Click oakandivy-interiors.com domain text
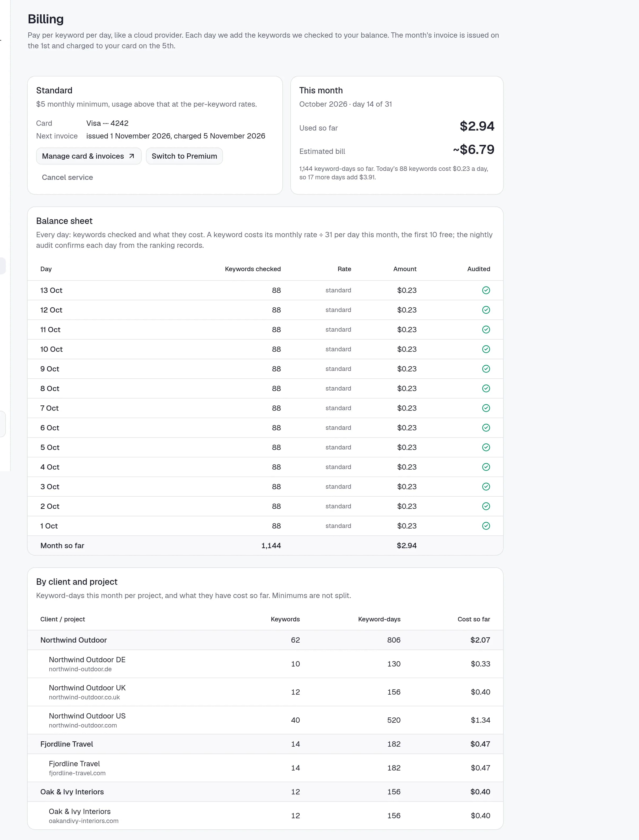The height and width of the screenshot is (840, 639). click(x=84, y=821)
